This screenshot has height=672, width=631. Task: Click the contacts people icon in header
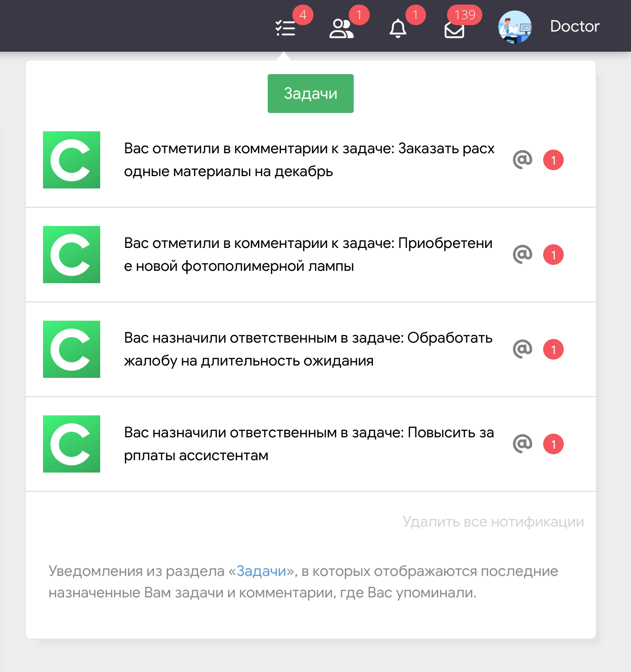[341, 28]
